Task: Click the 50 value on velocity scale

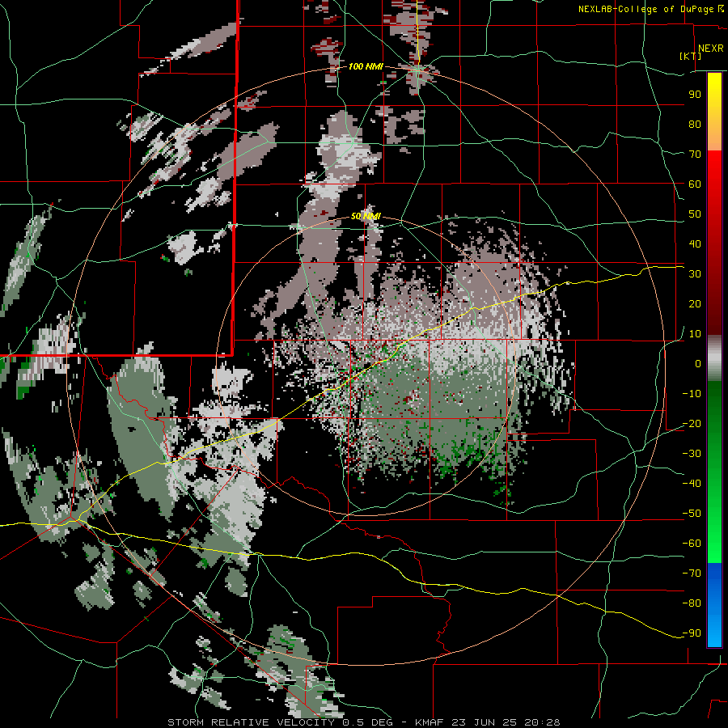Action: [x=695, y=214]
